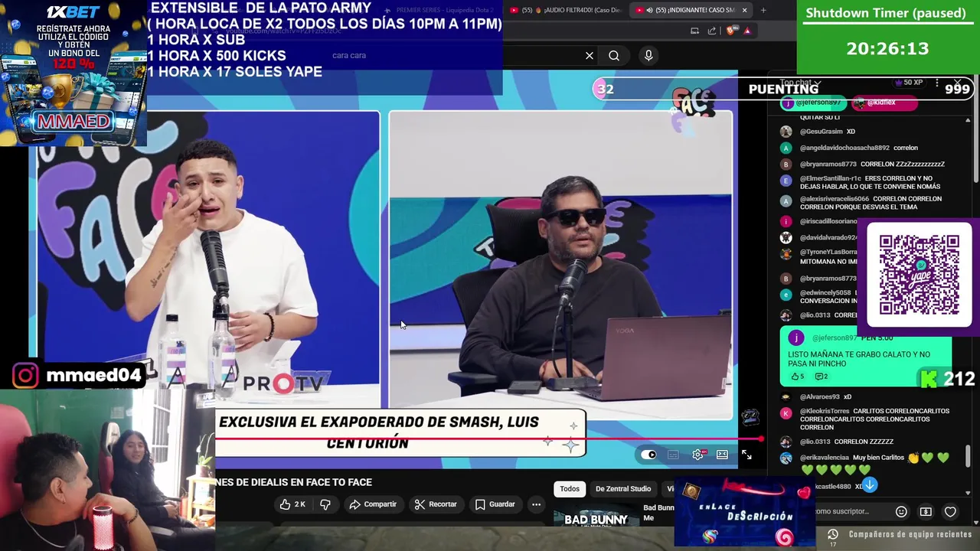The height and width of the screenshot is (551, 980).
Task: Save video with Guardar button
Action: [495, 504]
